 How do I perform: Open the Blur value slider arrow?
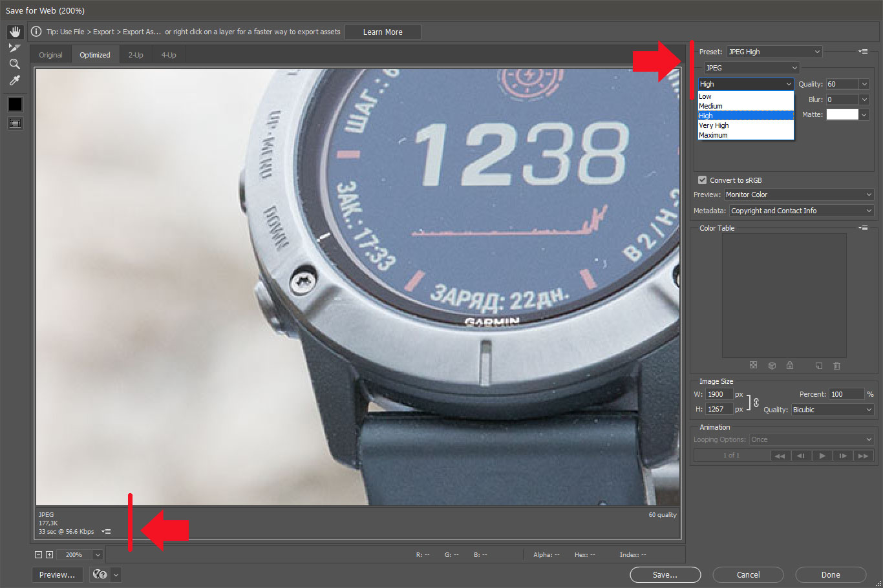864,100
